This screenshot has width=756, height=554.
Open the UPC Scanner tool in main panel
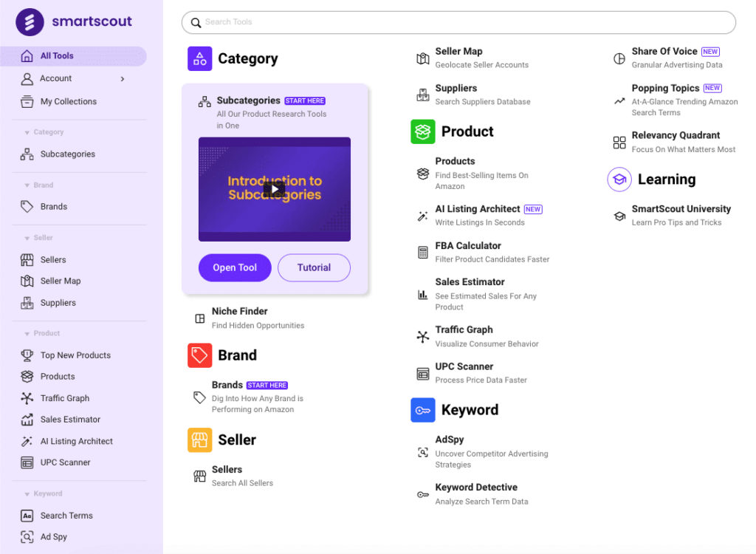[464, 367]
